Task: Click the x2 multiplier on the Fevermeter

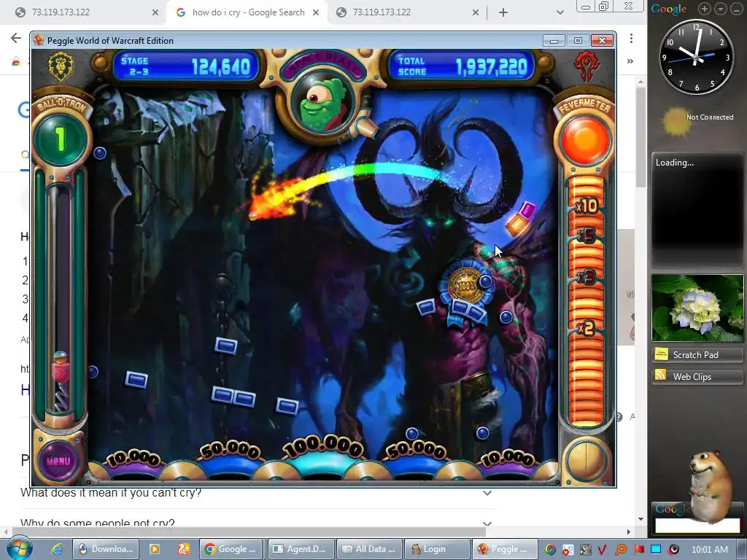Action: 585,329
